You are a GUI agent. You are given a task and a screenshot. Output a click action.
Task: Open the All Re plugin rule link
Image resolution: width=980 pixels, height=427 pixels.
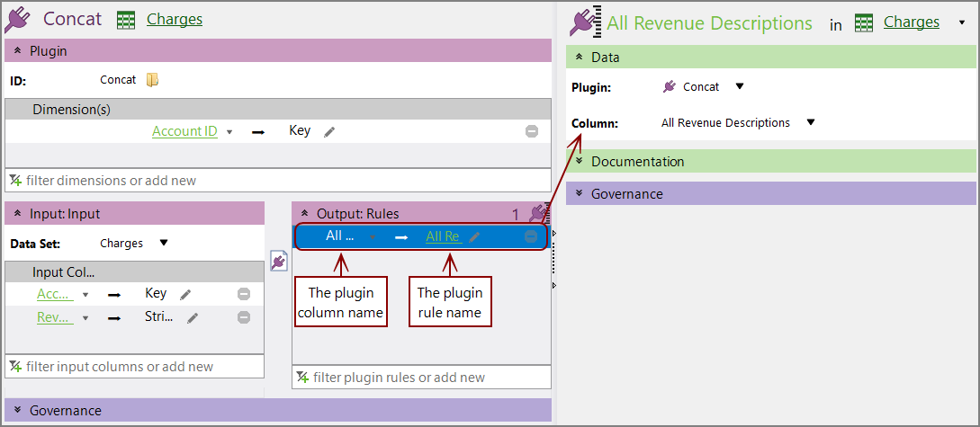[x=443, y=236]
